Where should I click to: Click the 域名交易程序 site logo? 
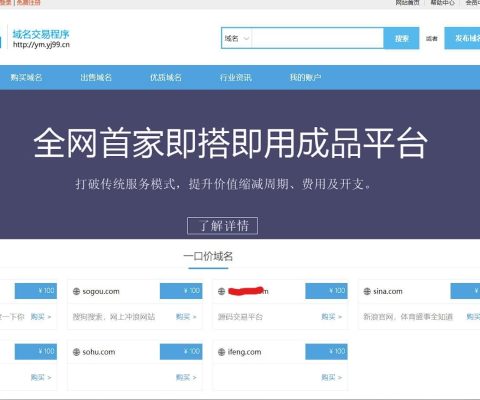click(41, 38)
